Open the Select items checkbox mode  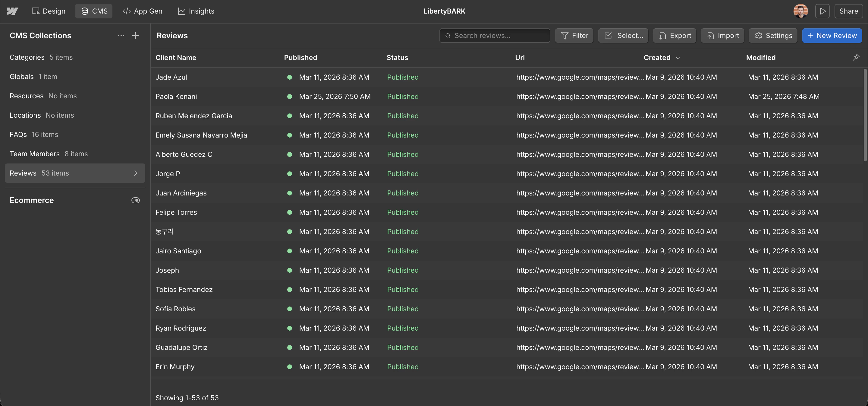[623, 35]
